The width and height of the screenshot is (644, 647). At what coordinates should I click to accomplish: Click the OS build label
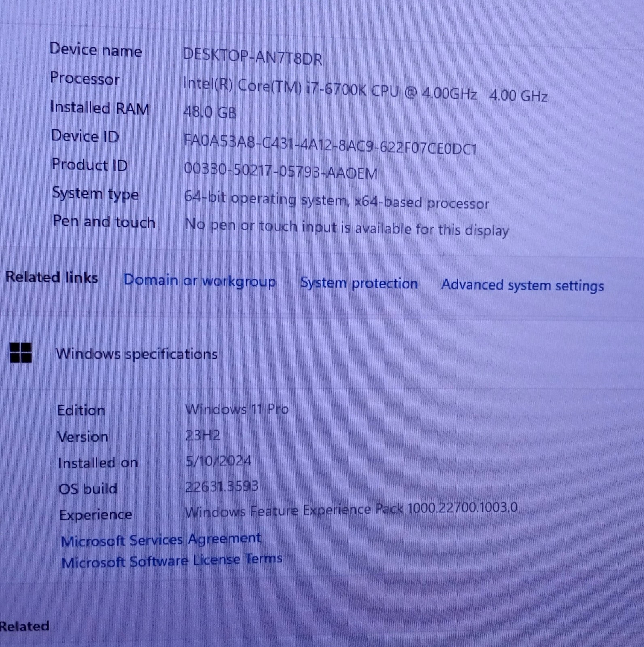88,489
